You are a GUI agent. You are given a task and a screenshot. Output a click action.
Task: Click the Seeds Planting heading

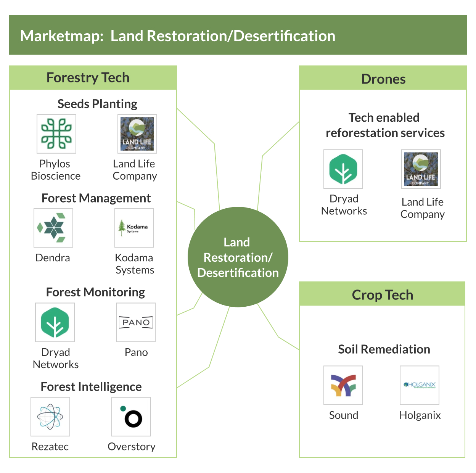tap(97, 104)
